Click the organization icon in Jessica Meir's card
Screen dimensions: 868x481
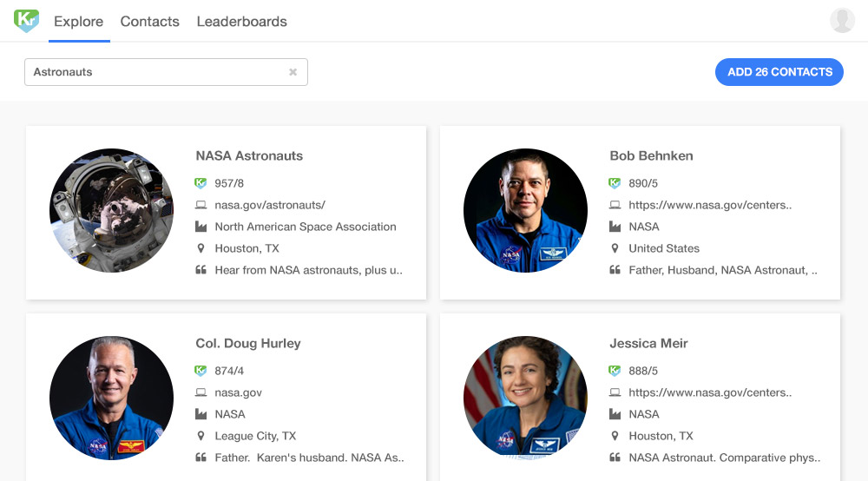point(615,414)
